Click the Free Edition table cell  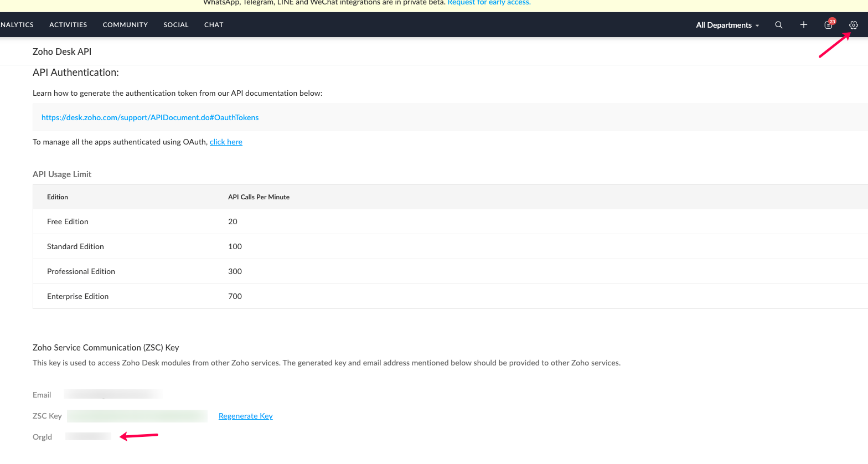pyautogui.click(x=68, y=221)
